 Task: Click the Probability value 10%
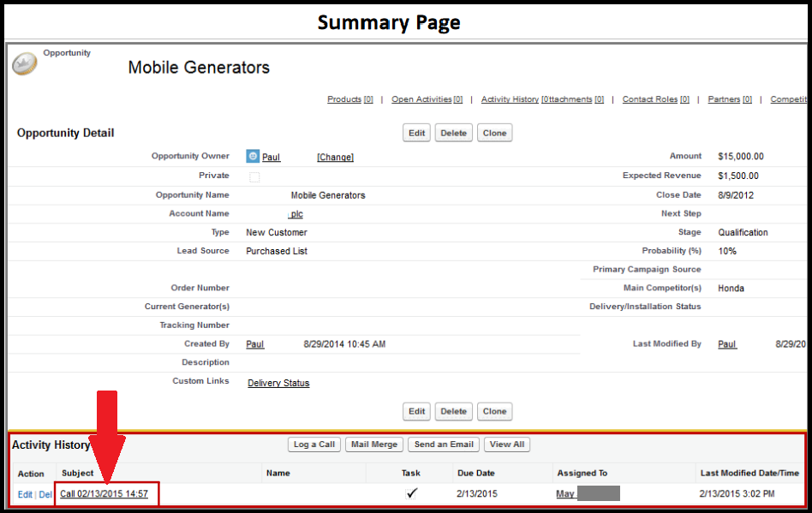[727, 251]
